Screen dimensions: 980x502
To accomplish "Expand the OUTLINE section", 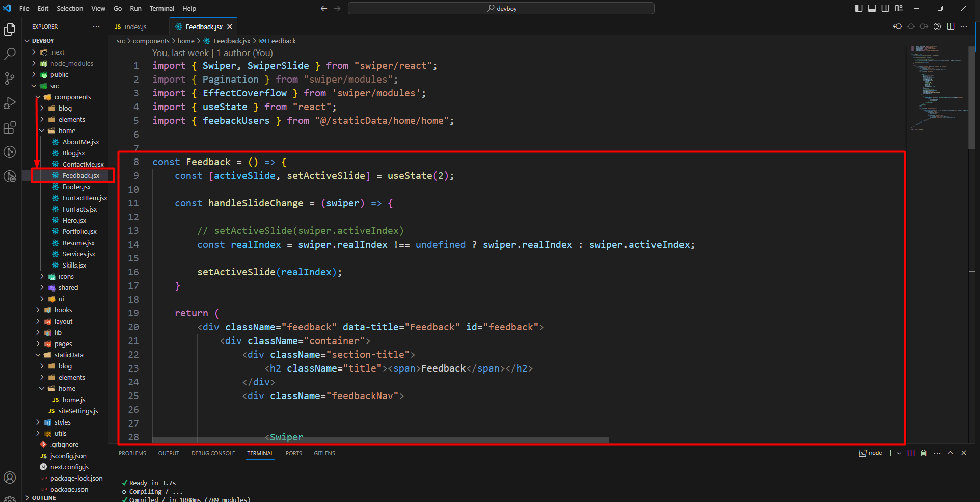I will [x=44, y=498].
